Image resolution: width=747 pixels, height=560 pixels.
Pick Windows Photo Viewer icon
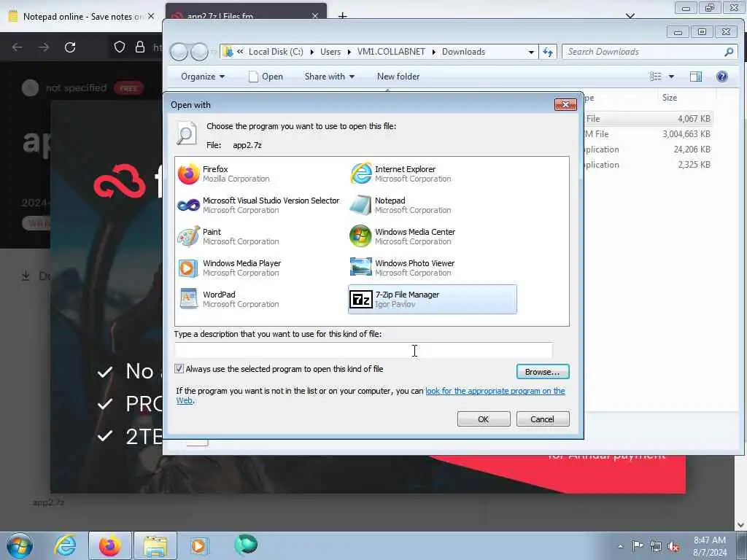pyautogui.click(x=360, y=267)
